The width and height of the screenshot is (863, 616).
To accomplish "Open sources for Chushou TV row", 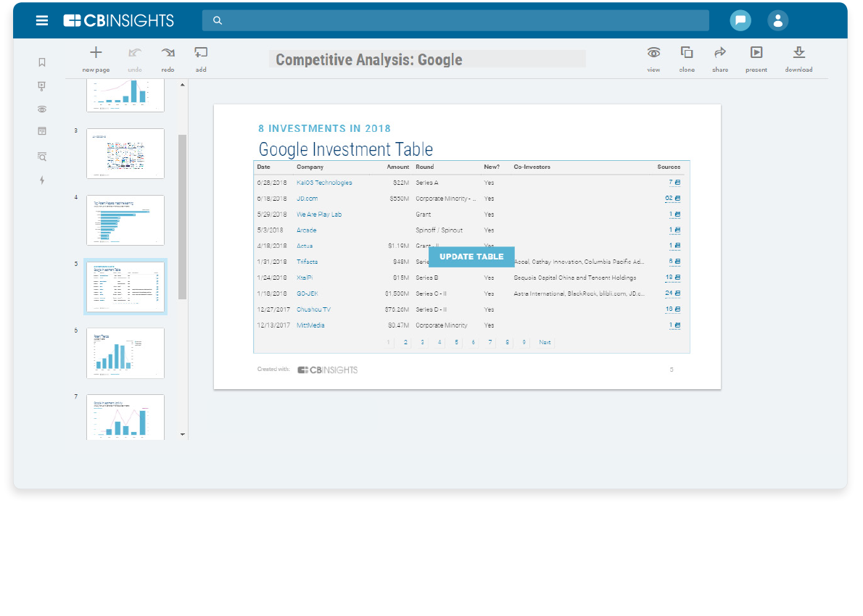I will [672, 309].
